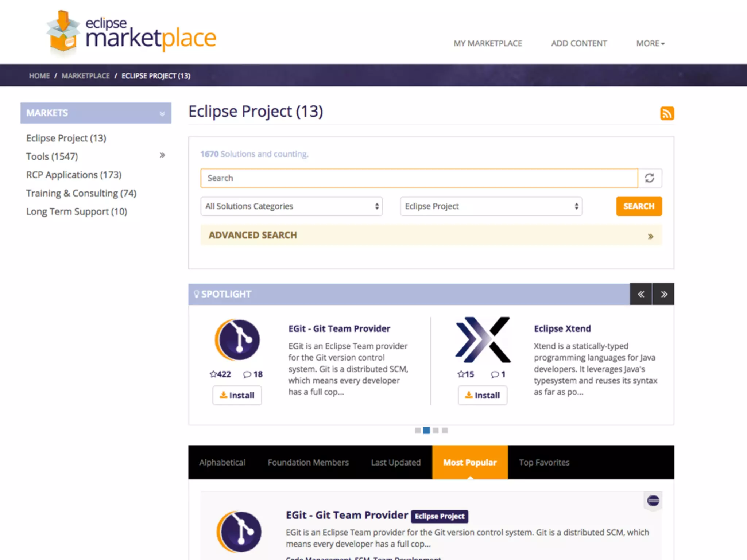747x560 pixels.
Task: Click the EGit spotlight logo
Action: tap(237, 340)
